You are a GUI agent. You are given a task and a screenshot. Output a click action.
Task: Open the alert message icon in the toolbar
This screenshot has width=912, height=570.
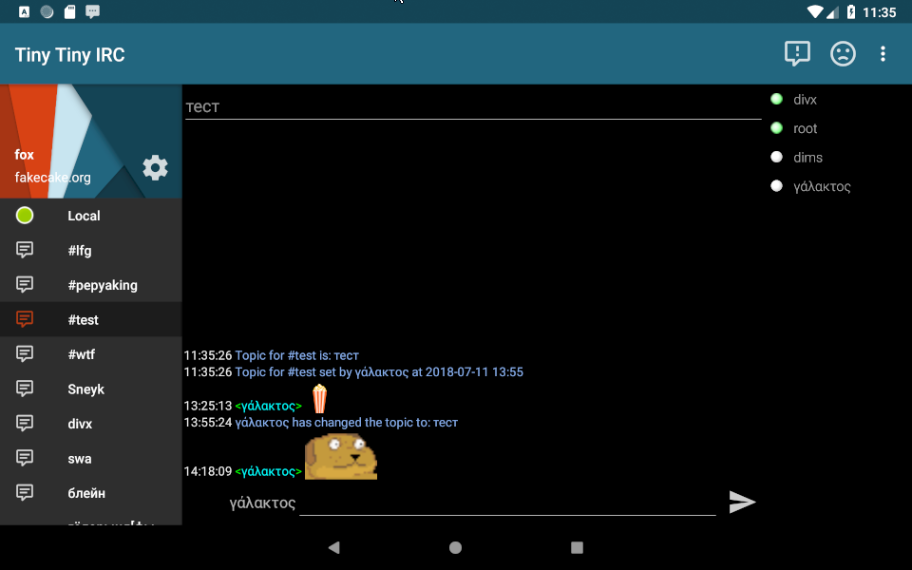(797, 54)
